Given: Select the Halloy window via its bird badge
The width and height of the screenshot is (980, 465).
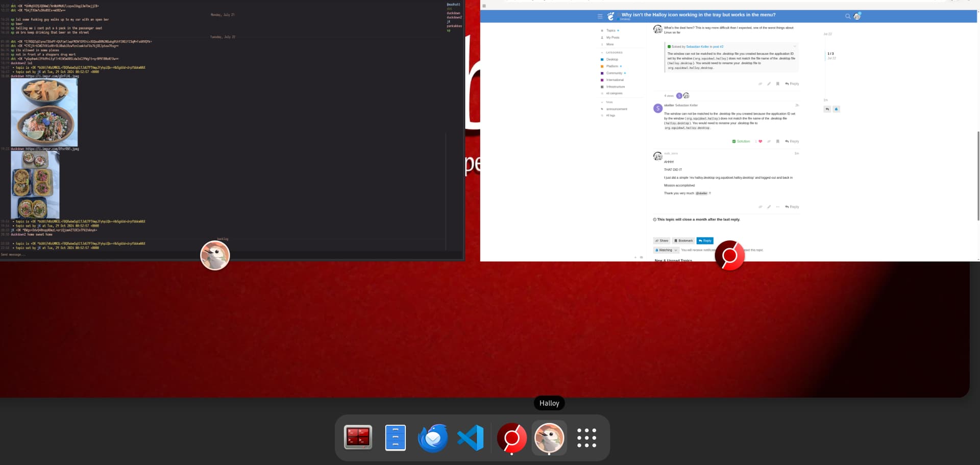Looking at the screenshot, I should pyautogui.click(x=215, y=255).
